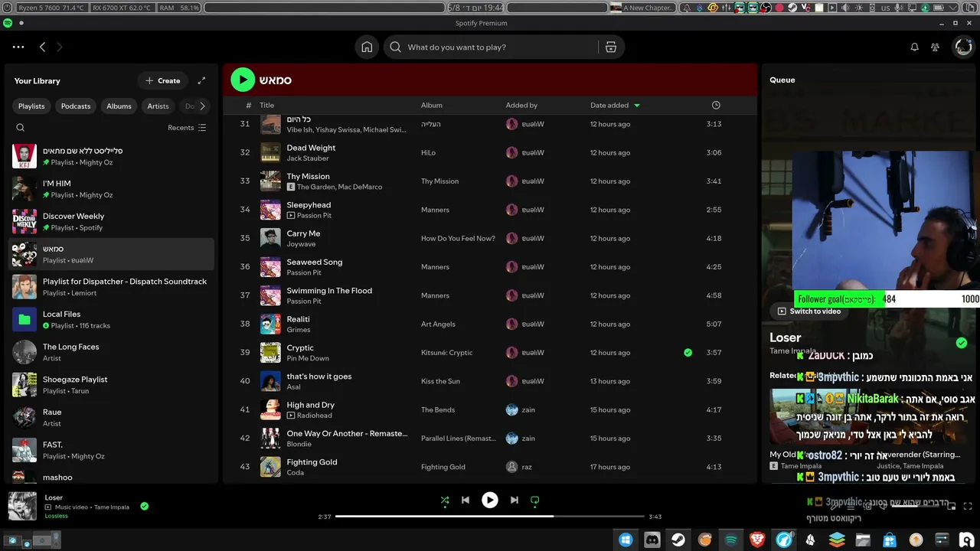Toggle saved checkmark beside Loser in Queue panel
Image resolution: width=980 pixels, height=551 pixels.
pyautogui.click(x=962, y=343)
